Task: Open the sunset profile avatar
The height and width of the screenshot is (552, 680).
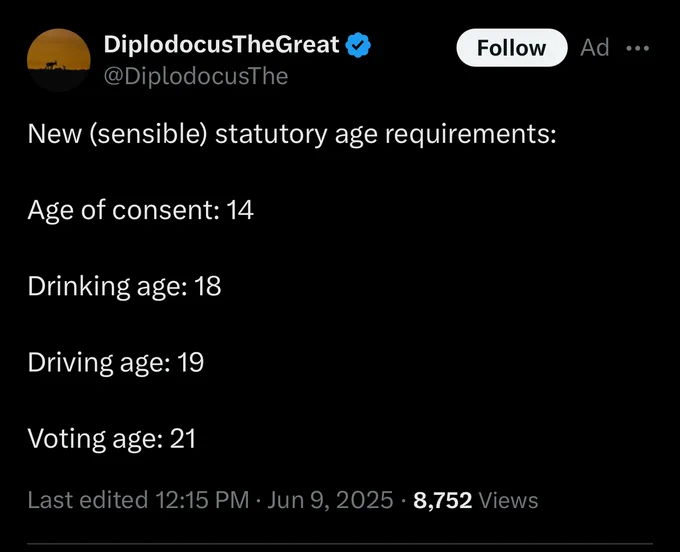Action: (59, 60)
